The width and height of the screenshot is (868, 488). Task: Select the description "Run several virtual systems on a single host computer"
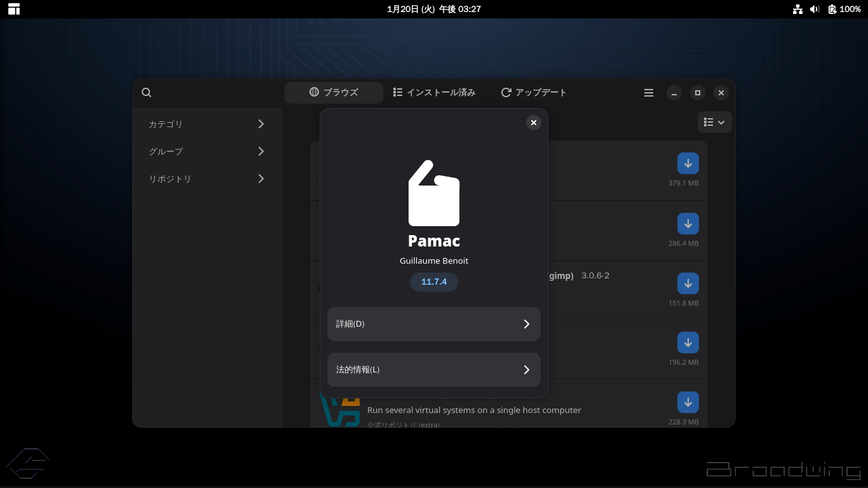click(x=474, y=410)
